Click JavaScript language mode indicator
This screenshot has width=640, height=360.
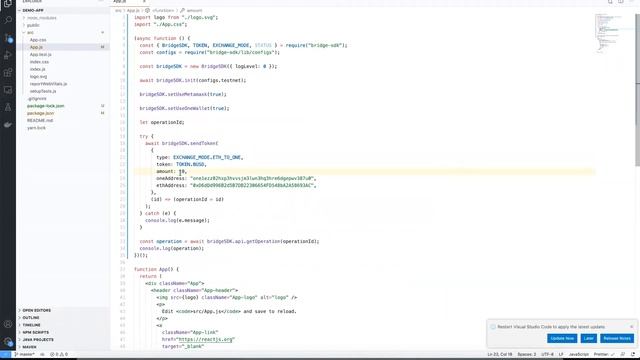click(578, 354)
